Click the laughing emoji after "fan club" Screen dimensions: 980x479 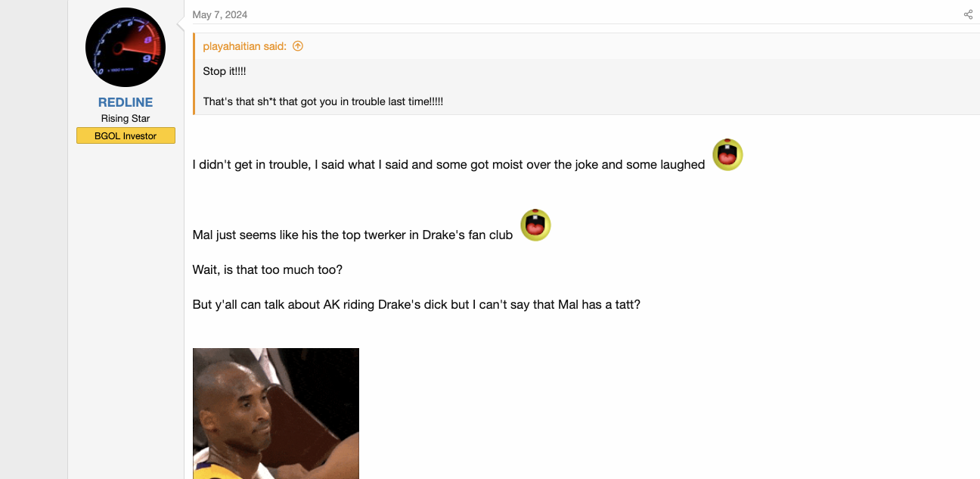point(535,226)
